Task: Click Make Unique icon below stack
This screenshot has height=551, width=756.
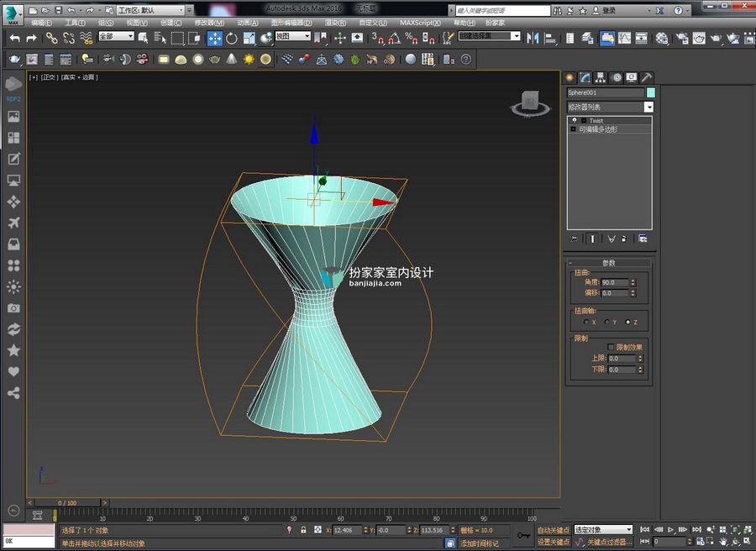Action: 612,239
